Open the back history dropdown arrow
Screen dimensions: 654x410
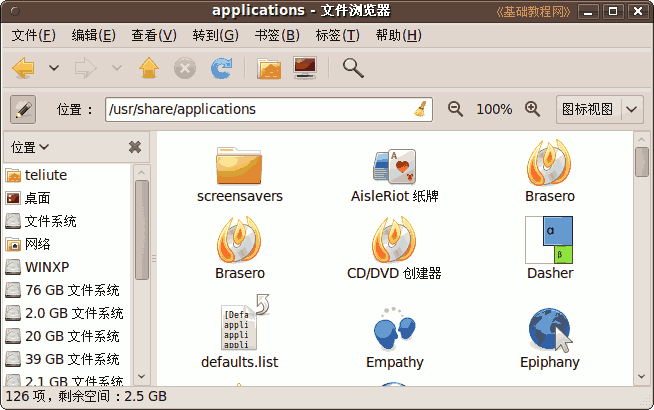pos(54,68)
